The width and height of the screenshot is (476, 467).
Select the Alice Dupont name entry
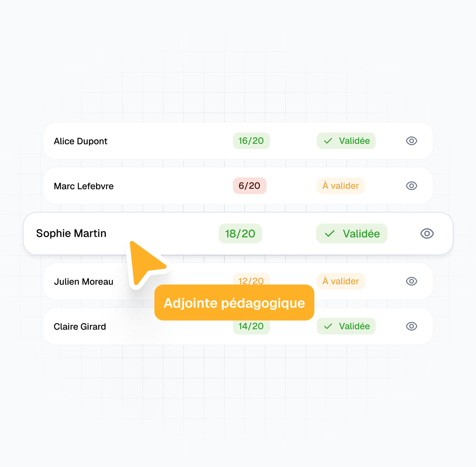coord(81,141)
